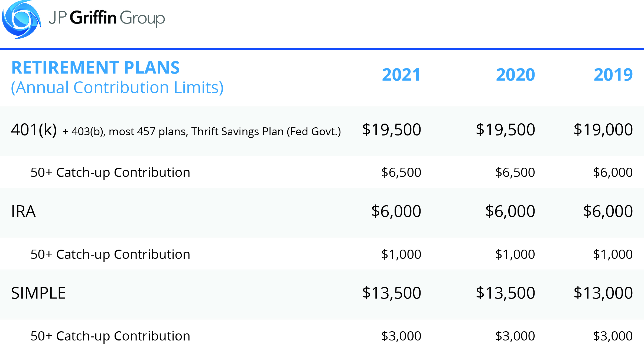Viewport: 644px width, 344px height.
Task: Click the Annual Contribution Limits subtitle
Action: coord(117,88)
